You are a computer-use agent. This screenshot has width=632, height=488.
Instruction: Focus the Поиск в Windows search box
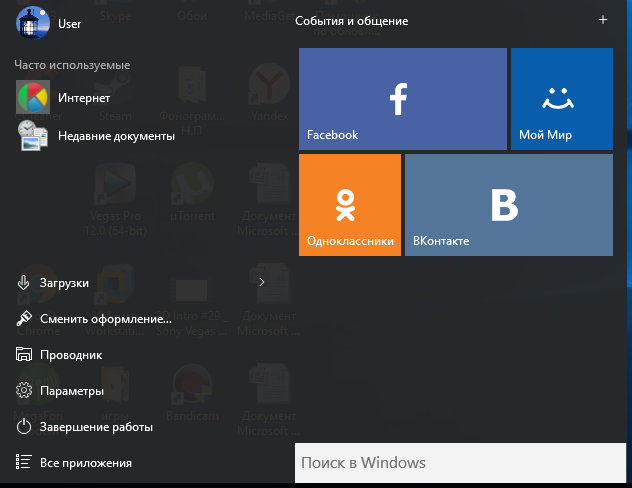[x=460, y=463]
